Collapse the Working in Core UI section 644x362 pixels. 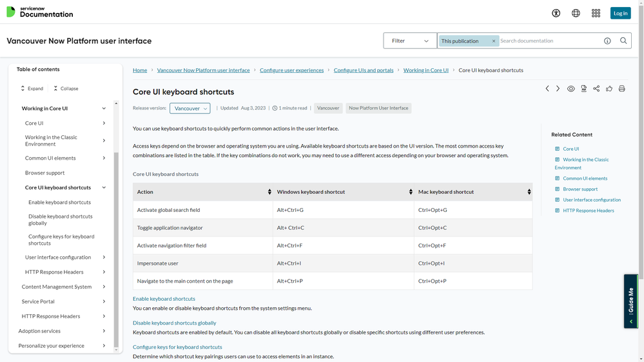[x=104, y=108]
